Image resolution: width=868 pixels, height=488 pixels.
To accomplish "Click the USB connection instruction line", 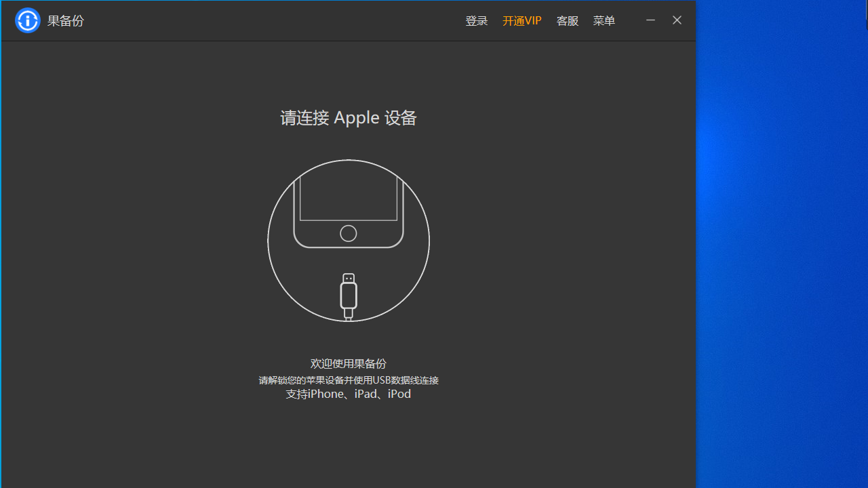I will pos(348,380).
